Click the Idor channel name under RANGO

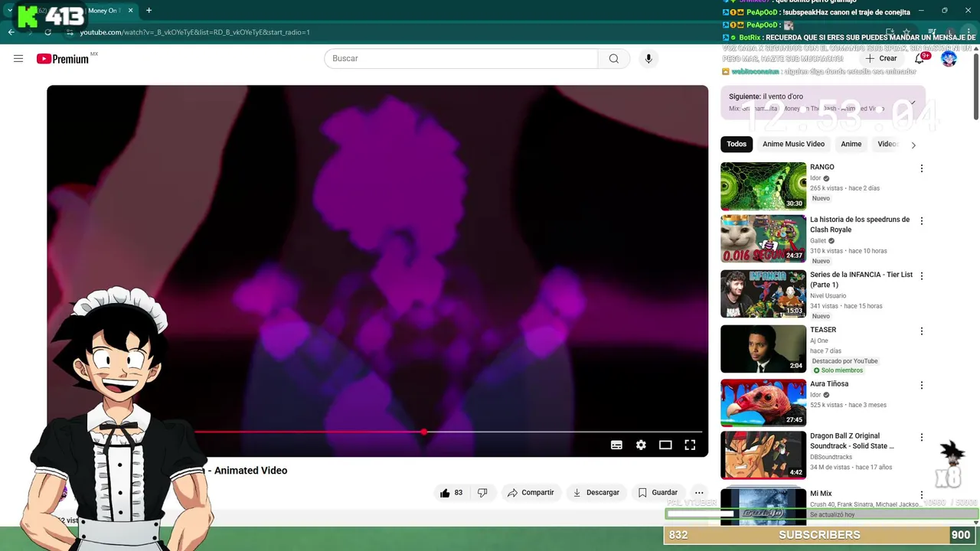tap(815, 178)
